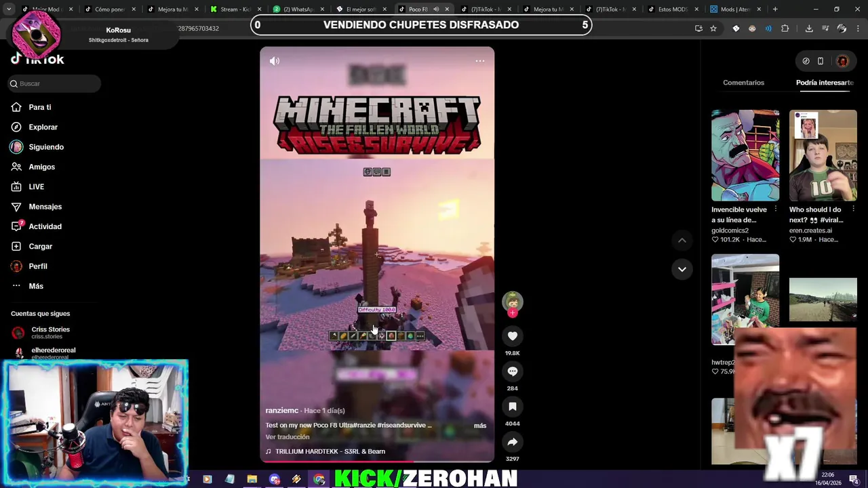Open options for the Invencible vuelve video

tap(776, 209)
